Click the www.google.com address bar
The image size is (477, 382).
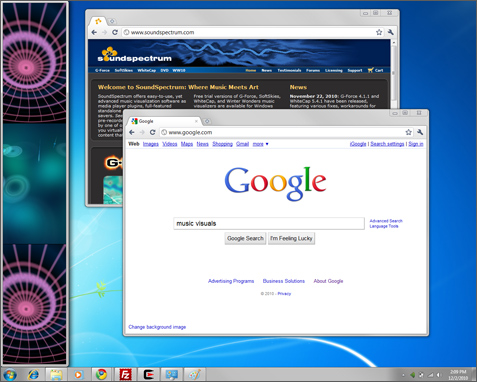287,132
